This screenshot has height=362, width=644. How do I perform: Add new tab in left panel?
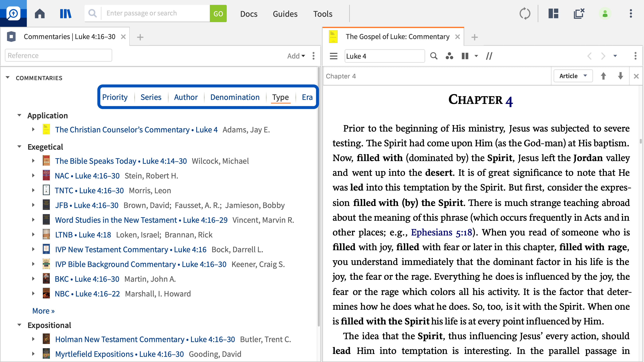pos(140,37)
